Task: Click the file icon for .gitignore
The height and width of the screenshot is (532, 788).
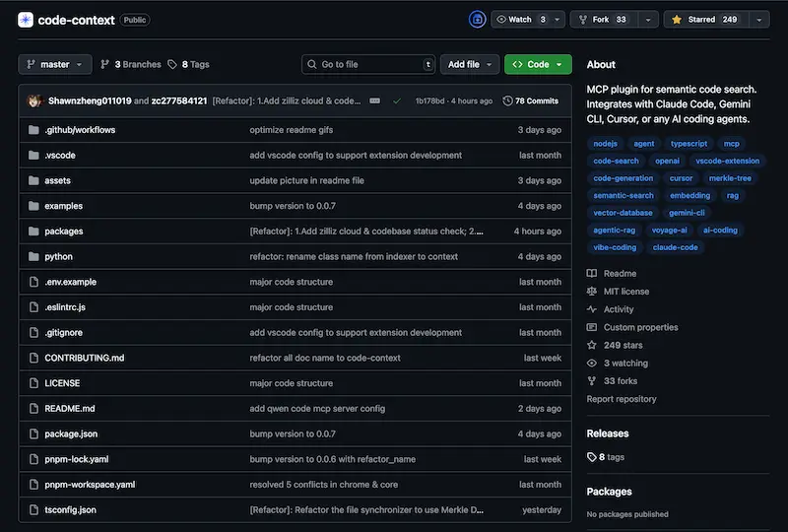Action: click(33, 332)
